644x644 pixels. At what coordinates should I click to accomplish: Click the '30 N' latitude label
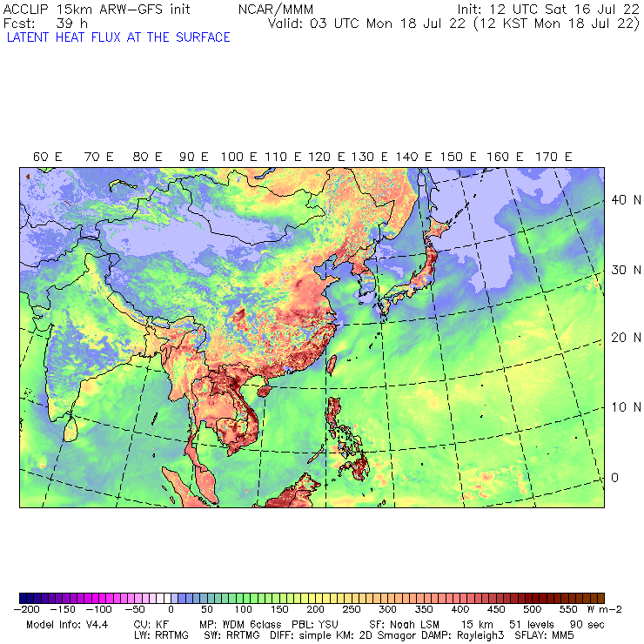pyautogui.click(x=626, y=270)
